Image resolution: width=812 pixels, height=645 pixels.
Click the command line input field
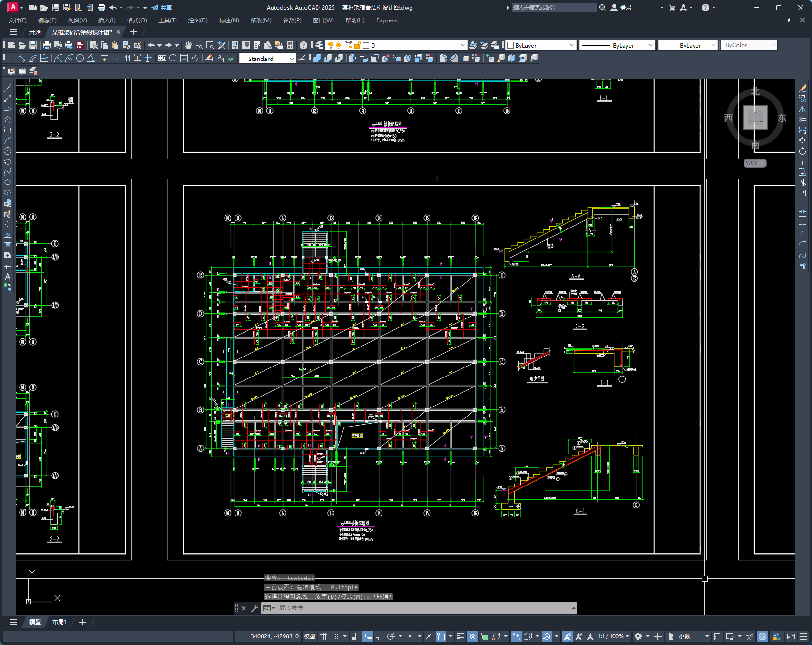[419, 608]
